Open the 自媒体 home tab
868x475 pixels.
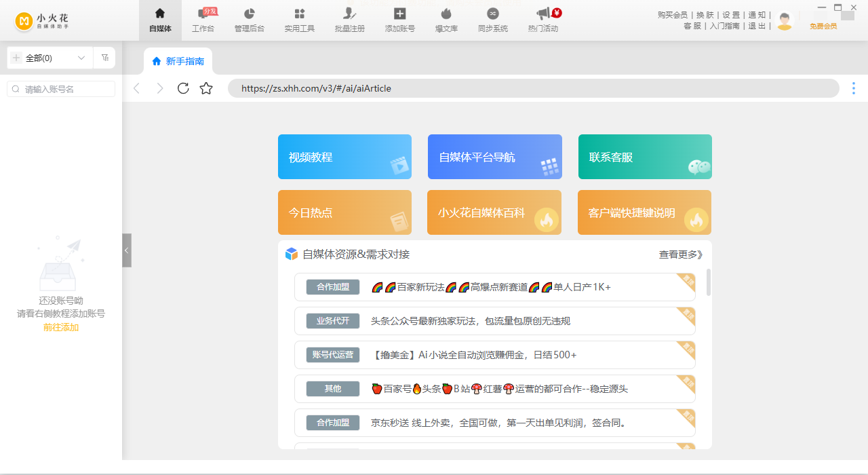[160, 20]
